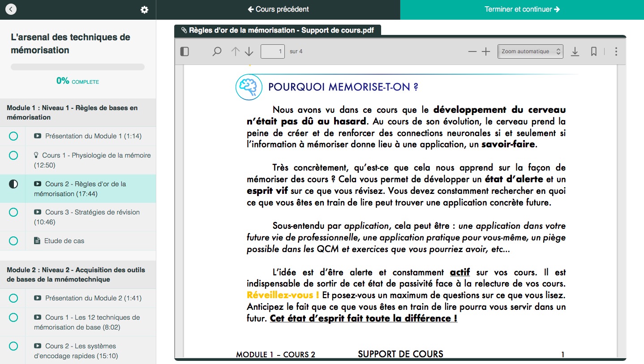Click the video icon for Présentation du Module 1
The image size is (644, 364).
(38, 136)
